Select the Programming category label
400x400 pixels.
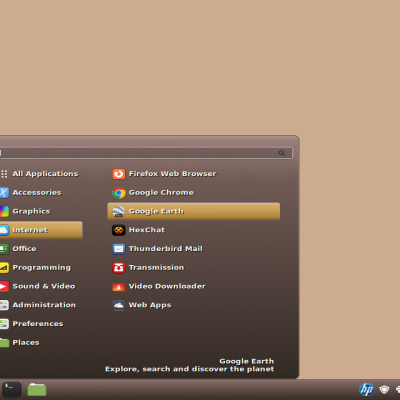pos(42,268)
